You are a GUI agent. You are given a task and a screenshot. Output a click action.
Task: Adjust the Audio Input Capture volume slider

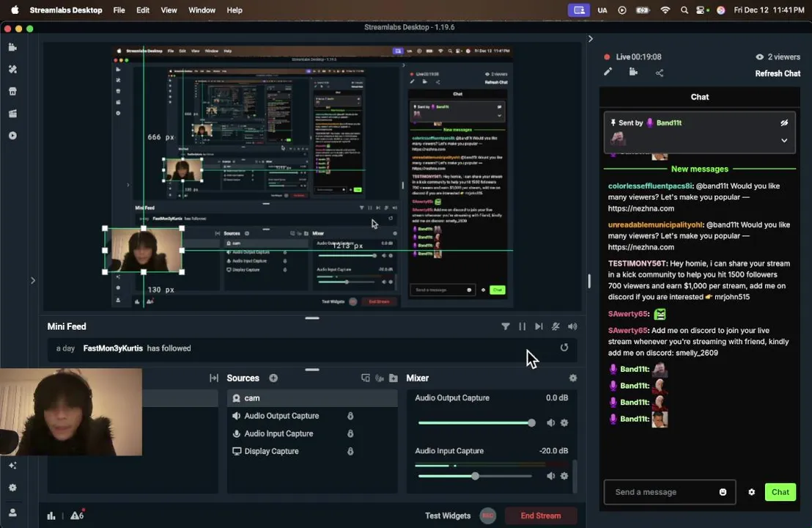tap(475, 476)
